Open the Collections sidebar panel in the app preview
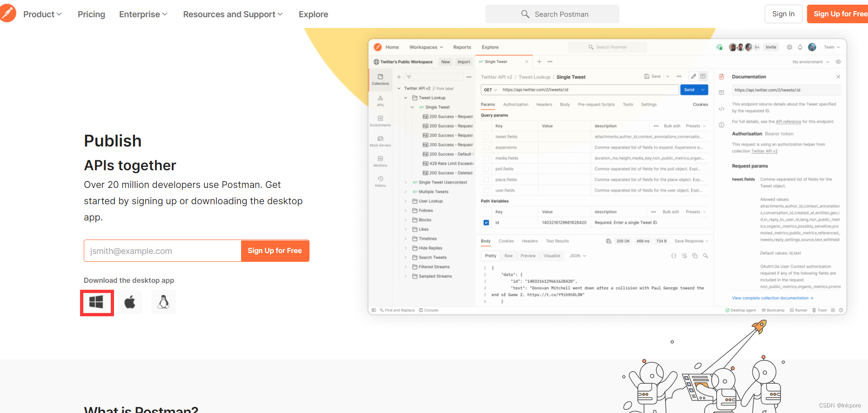868x413 pixels. click(380, 79)
